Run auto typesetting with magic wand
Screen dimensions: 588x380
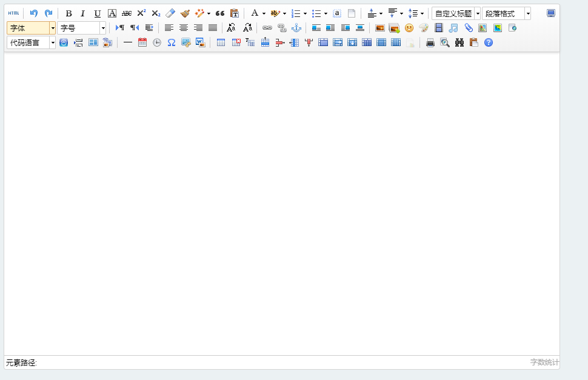tap(199, 13)
